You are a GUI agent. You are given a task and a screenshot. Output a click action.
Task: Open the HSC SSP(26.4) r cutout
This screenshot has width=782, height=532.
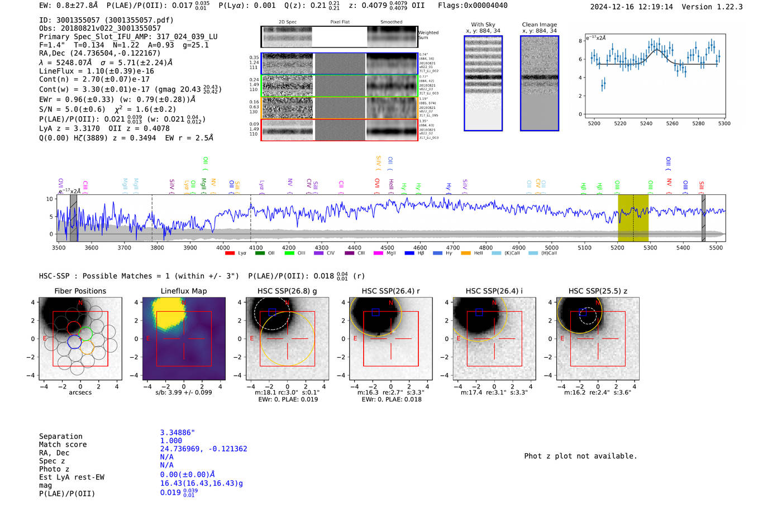(x=391, y=339)
